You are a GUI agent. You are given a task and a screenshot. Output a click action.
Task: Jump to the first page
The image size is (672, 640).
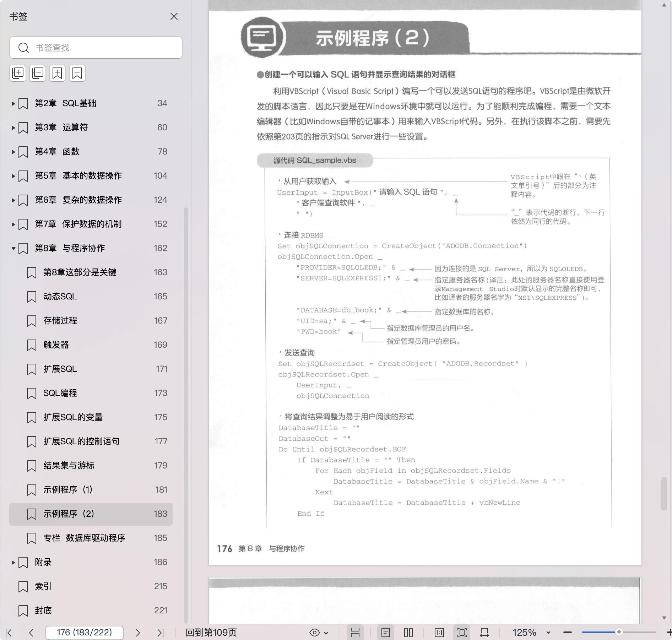pos(9,633)
